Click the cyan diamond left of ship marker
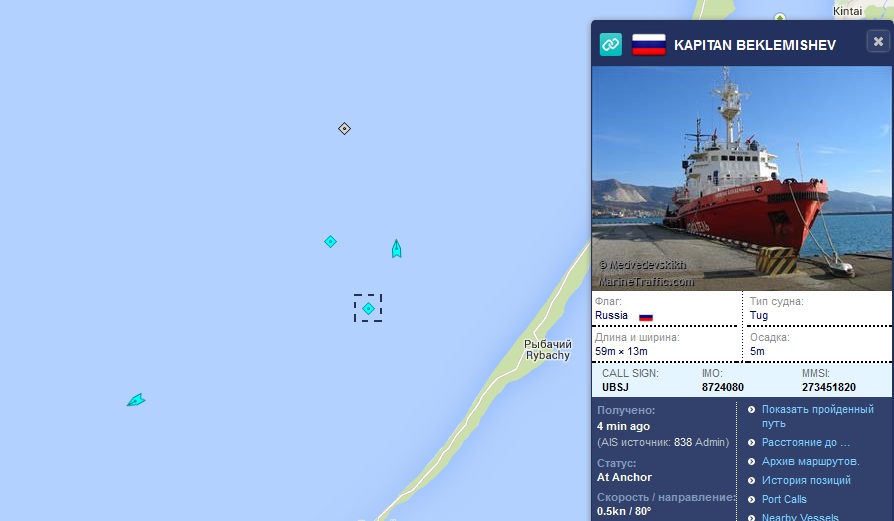 (x=331, y=242)
